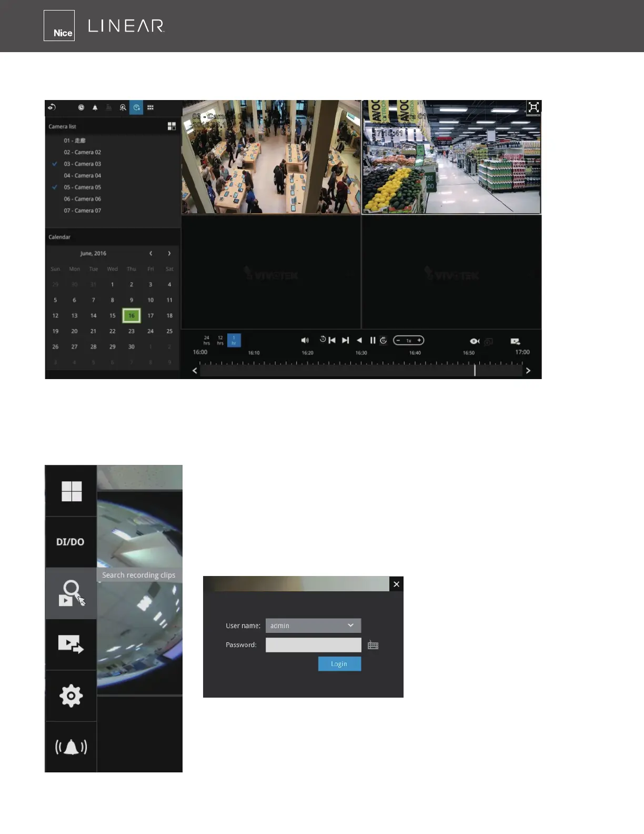Screen dimensions: 644x834
Task: Go to previous month in calendar
Action: (150, 253)
